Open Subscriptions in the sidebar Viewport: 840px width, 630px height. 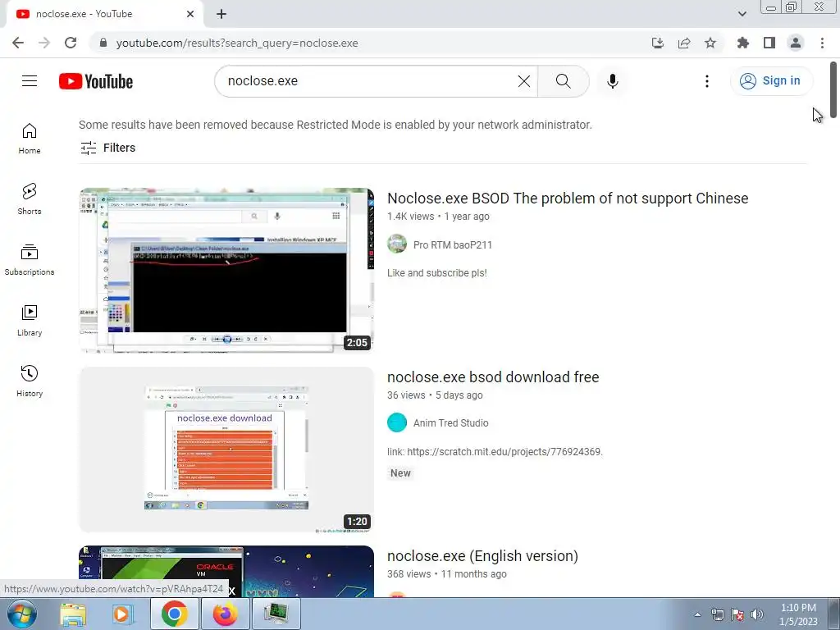point(30,260)
